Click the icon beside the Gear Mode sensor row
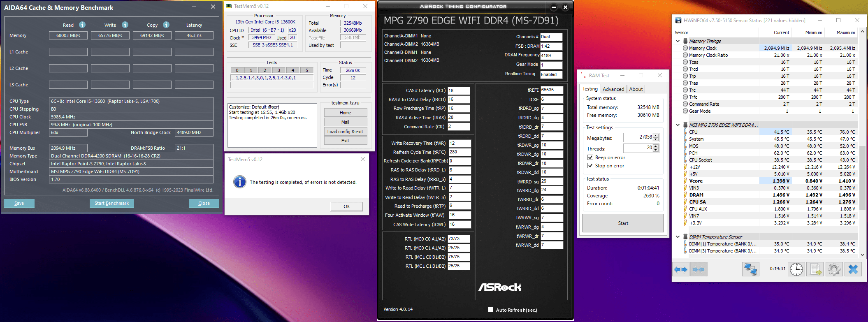 tap(685, 111)
